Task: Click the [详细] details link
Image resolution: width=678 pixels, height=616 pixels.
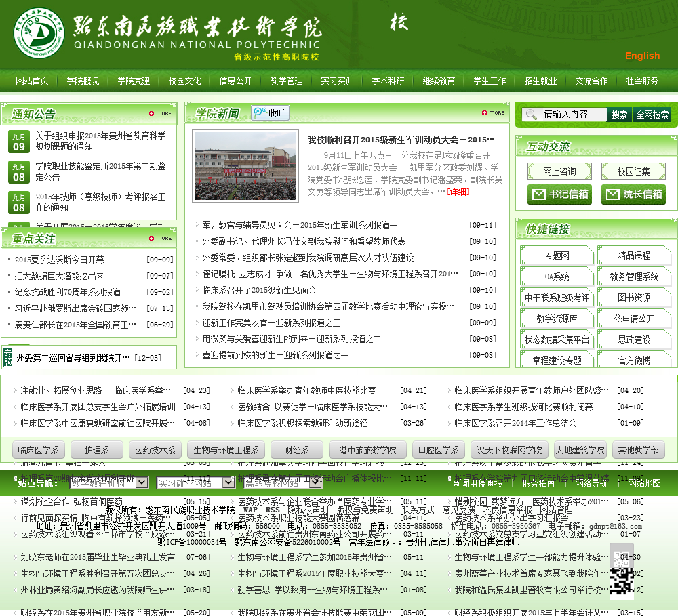Action: click(x=458, y=192)
